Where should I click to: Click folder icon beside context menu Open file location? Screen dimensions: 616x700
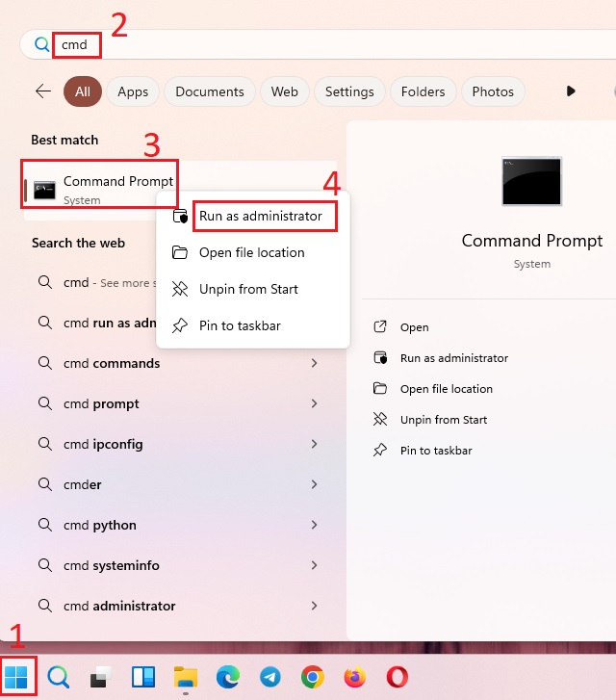click(180, 252)
